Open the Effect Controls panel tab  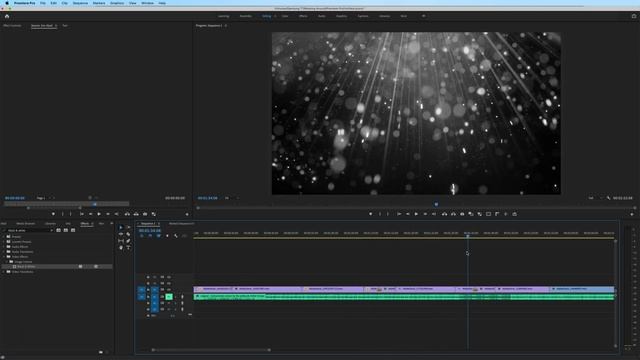click(x=12, y=26)
